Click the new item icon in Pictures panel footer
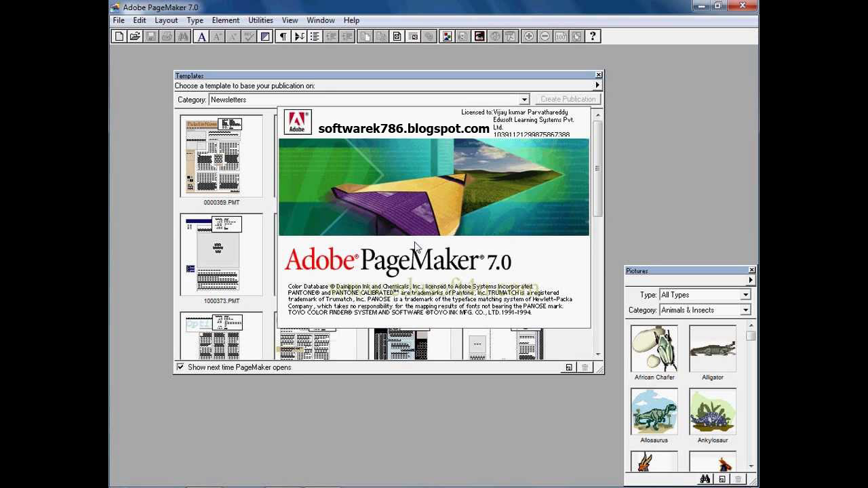 click(722, 479)
